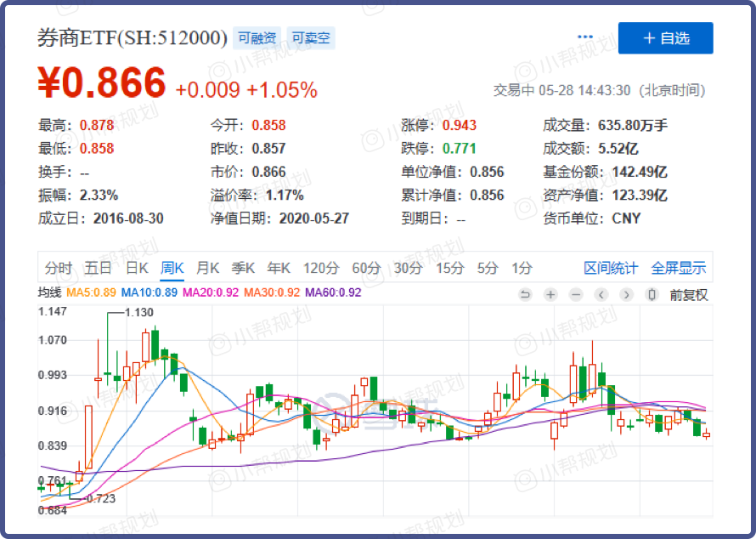Click the 溢价率 value 1.17%
The image size is (756, 539).
tap(285, 195)
